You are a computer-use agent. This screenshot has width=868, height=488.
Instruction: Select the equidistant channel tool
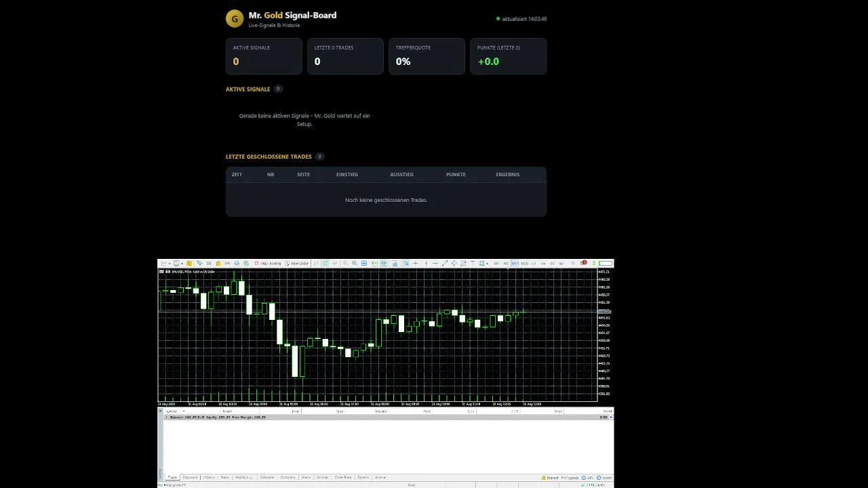[x=454, y=263]
